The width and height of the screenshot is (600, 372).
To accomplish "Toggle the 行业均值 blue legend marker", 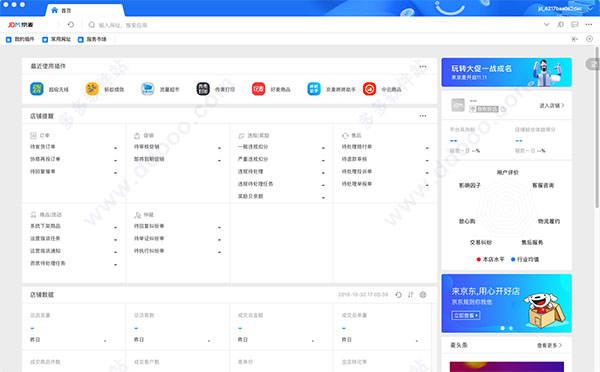I will click(513, 259).
